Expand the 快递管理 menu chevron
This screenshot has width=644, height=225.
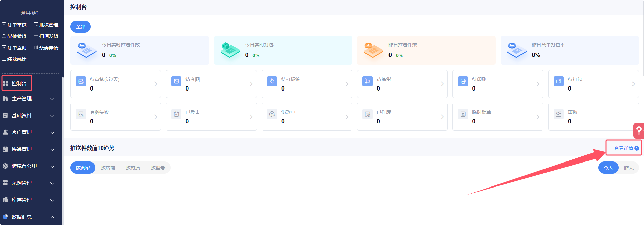click(x=52, y=150)
